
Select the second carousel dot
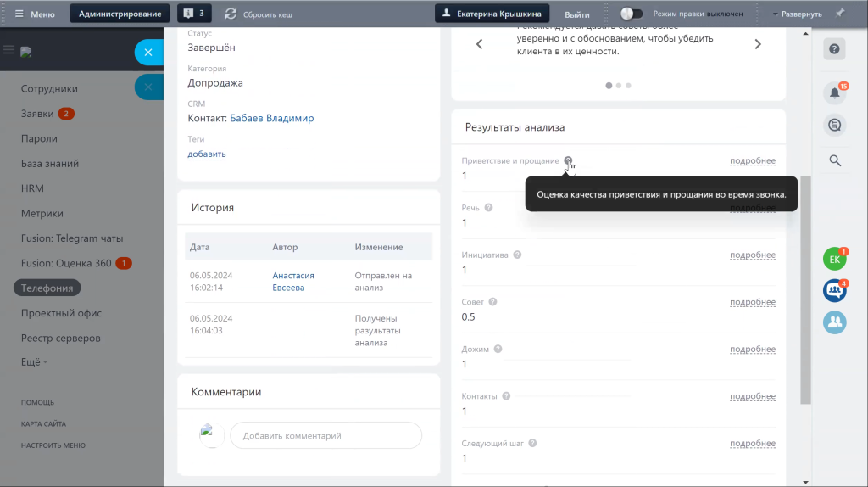pos(619,86)
